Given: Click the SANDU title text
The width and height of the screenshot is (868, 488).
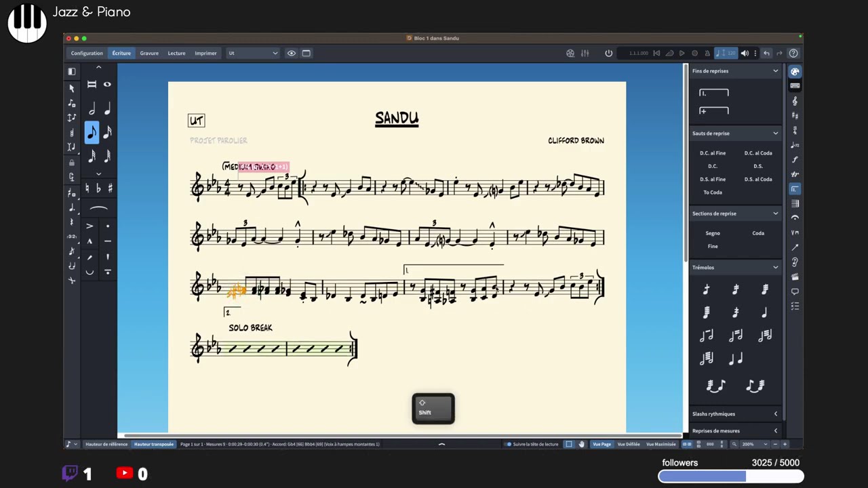Looking at the screenshot, I should coord(397,118).
